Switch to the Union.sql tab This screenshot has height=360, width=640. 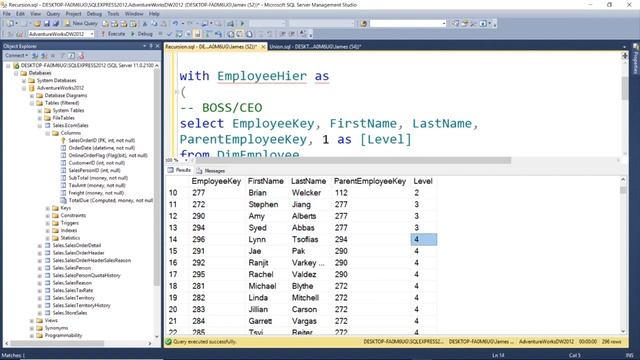[315, 47]
